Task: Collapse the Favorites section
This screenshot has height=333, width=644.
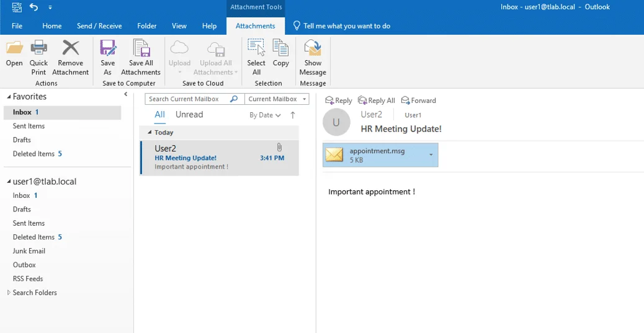Action: (9, 97)
